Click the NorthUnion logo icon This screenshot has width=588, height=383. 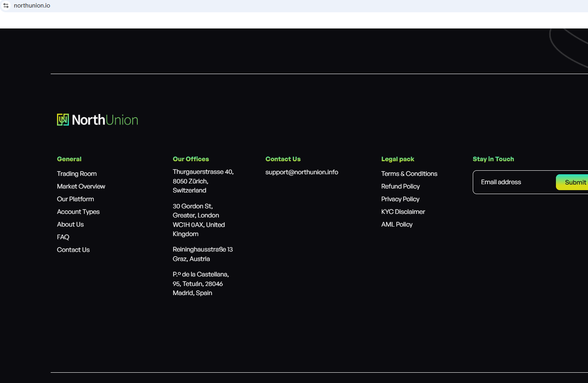tap(63, 120)
